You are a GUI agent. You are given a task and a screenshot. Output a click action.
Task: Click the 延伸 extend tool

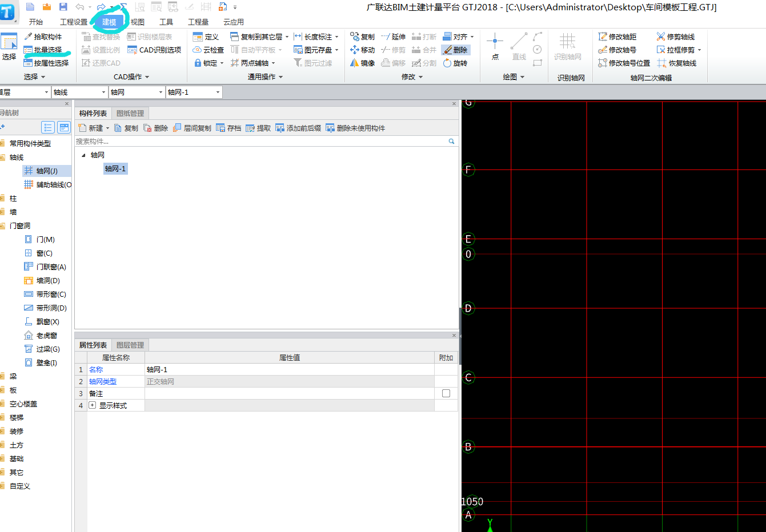[394, 37]
